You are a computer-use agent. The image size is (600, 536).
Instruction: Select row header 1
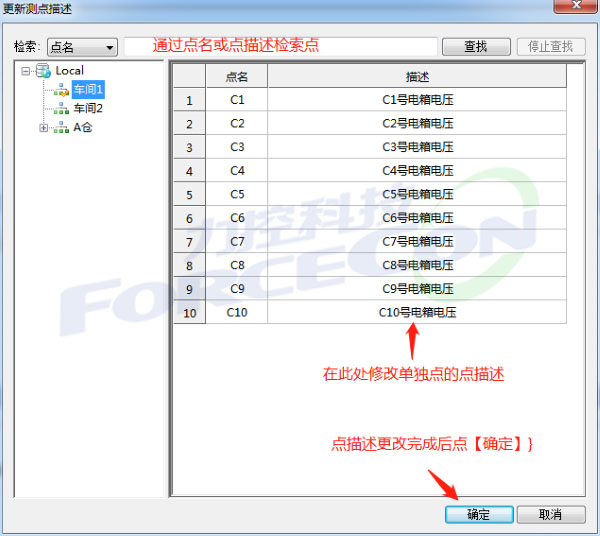(189, 100)
